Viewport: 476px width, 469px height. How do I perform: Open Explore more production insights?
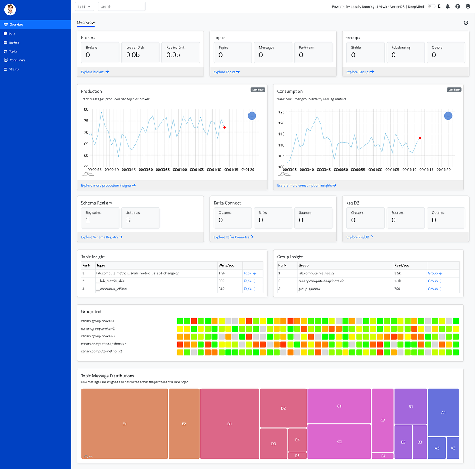(108, 185)
